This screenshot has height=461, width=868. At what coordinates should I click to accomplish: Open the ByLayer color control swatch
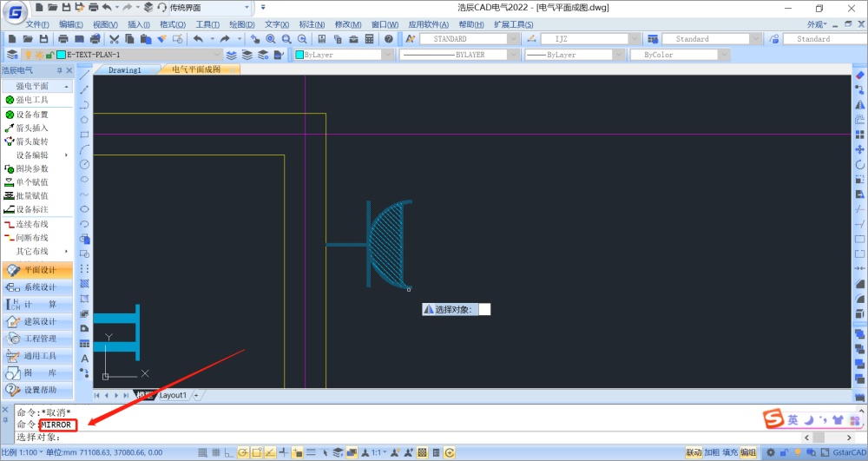tap(342, 55)
